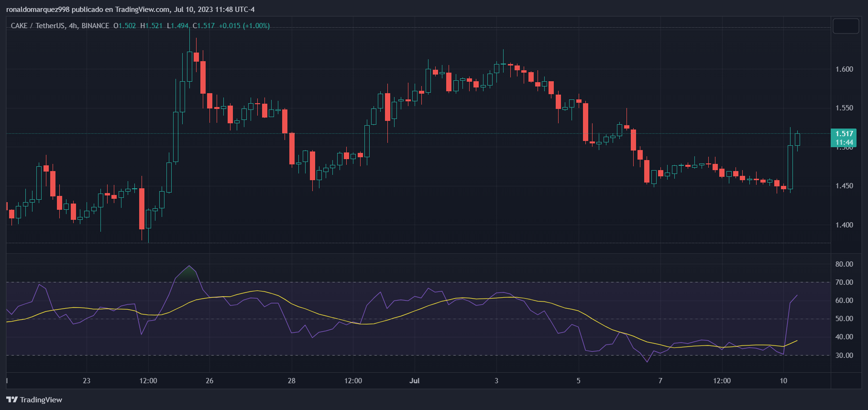Image resolution: width=868 pixels, height=410 pixels.
Task: Click the 28 date label on time axis
Action: [x=292, y=381]
